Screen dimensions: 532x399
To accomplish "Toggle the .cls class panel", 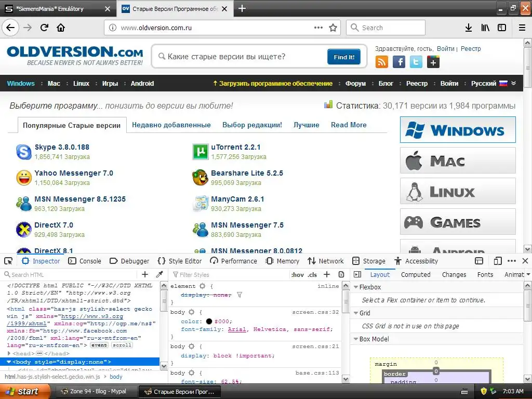I will point(312,275).
